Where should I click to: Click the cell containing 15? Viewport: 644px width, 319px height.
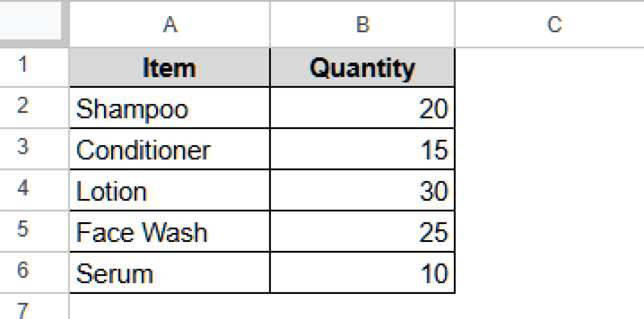(x=362, y=149)
